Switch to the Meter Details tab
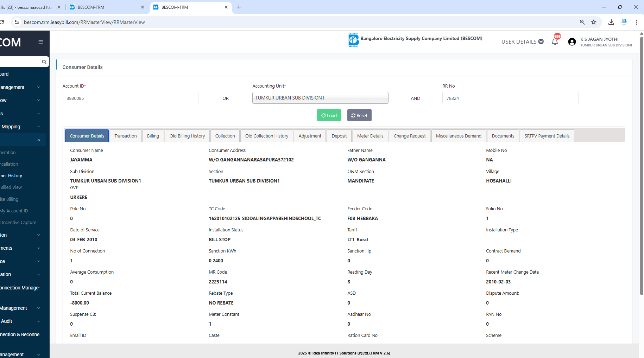 pyautogui.click(x=370, y=136)
